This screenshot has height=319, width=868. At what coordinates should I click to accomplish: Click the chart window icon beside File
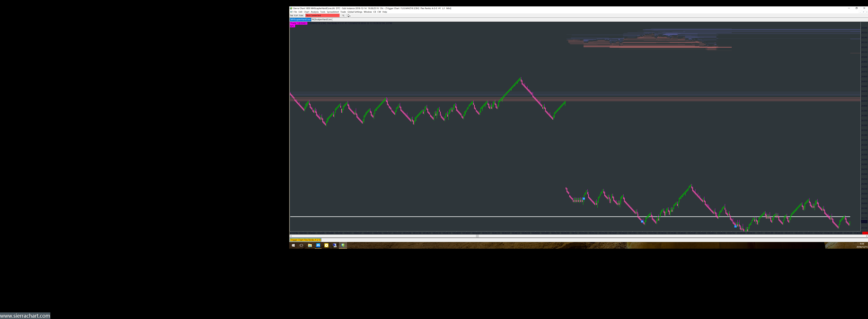click(291, 12)
